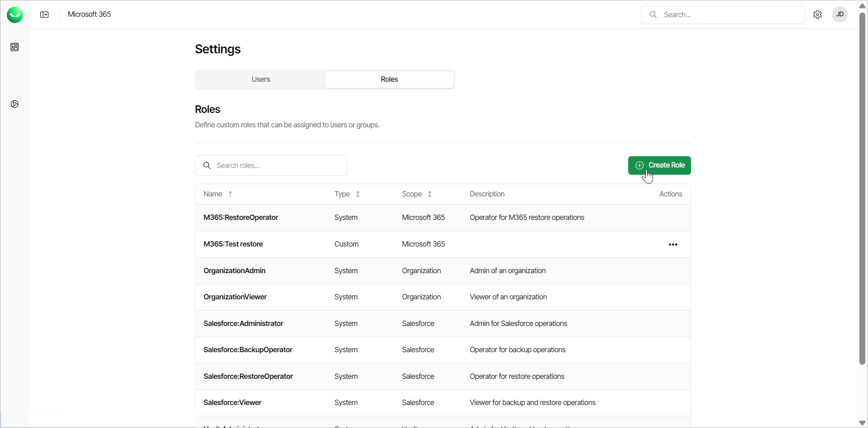
Task: Open the dashboard grid icon in sidebar
Action: coord(14,47)
